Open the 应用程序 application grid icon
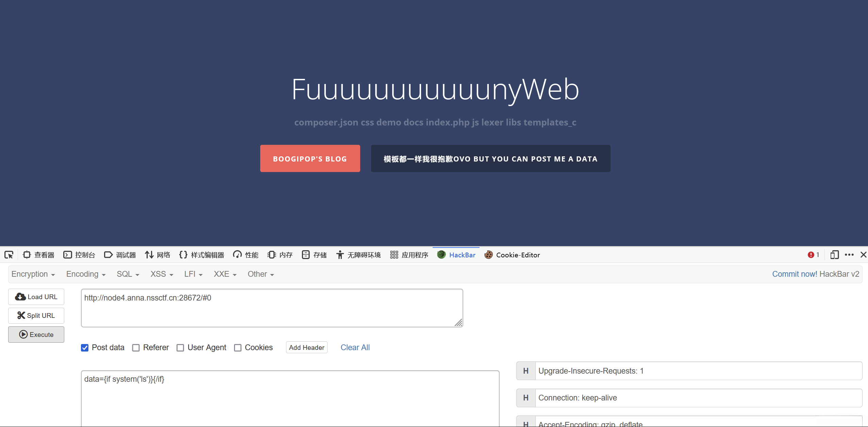The height and width of the screenshot is (427, 868). 394,255
